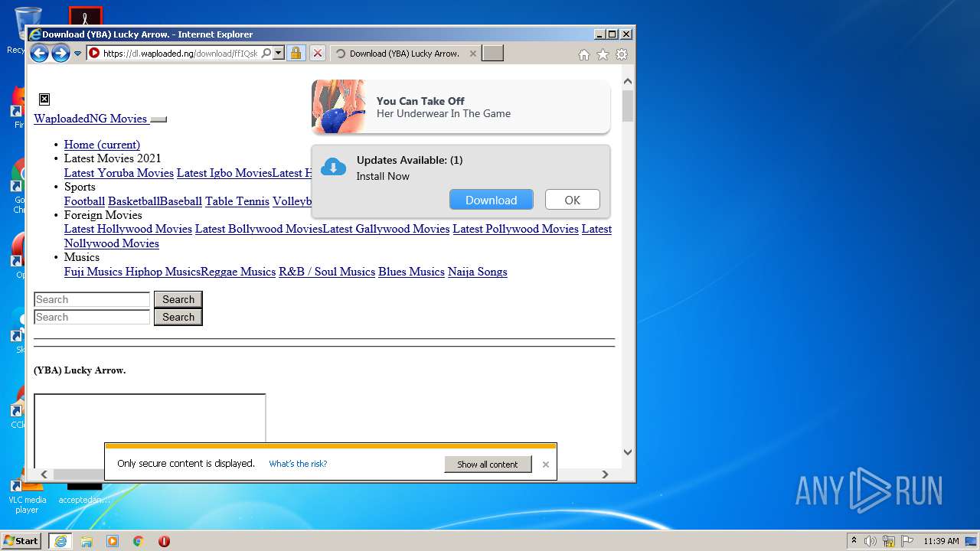Open the Tools gear menu
The image size is (980, 551).
[x=622, y=54]
